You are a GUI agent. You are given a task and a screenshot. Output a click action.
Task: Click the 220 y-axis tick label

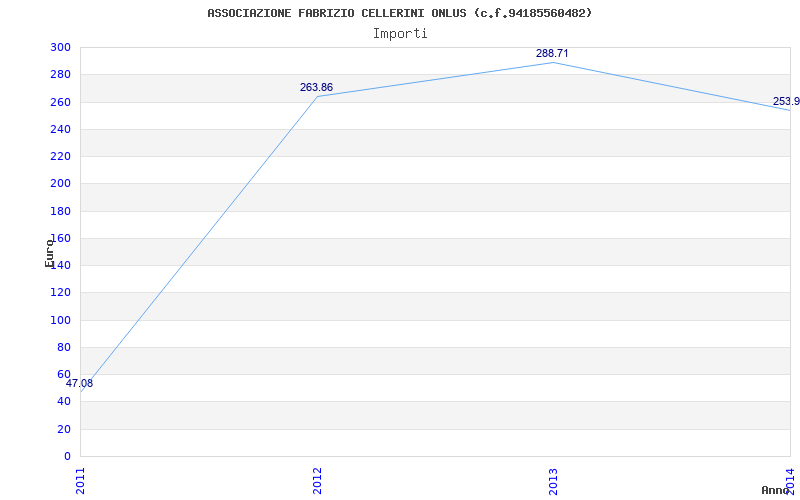[60, 156]
